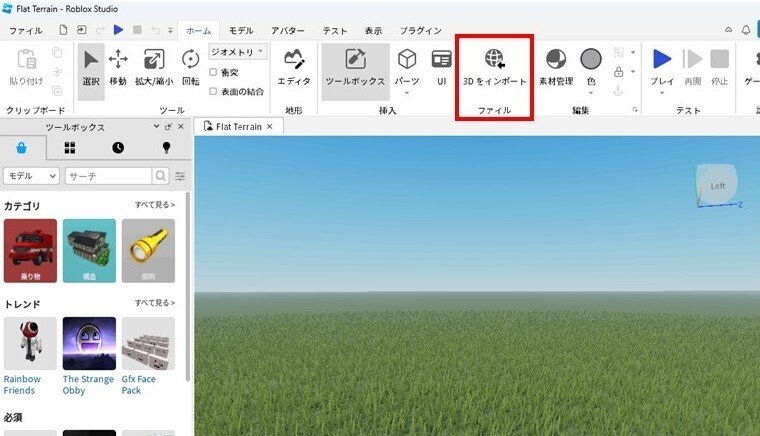760x436 pixels.
Task: Open the UI insert tool
Action: pos(442,68)
